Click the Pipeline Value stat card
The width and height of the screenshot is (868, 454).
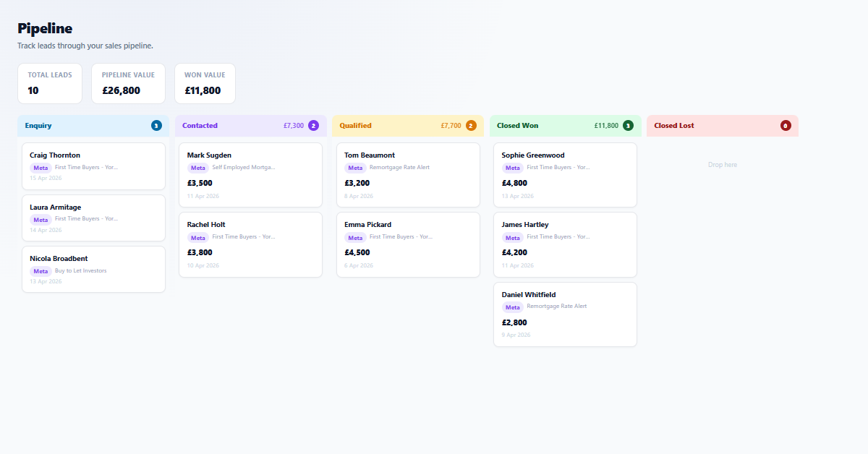[x=128, y=83]
